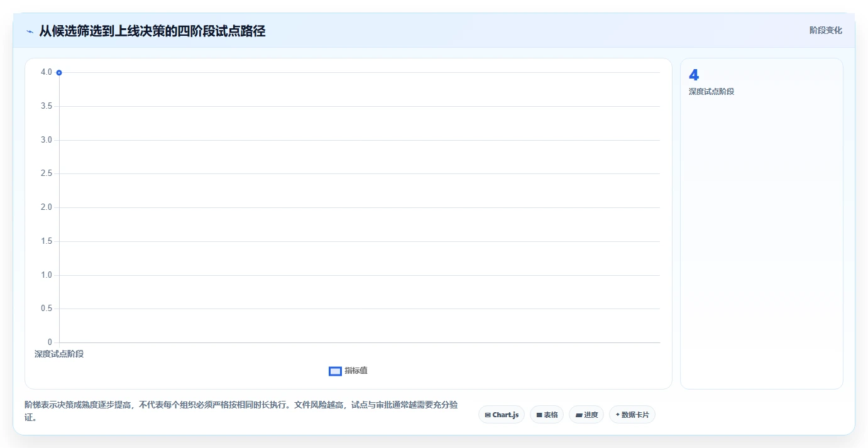Toggle the 指标值 legend item
This screenshot has width=868, height=448.
[348, 371]
